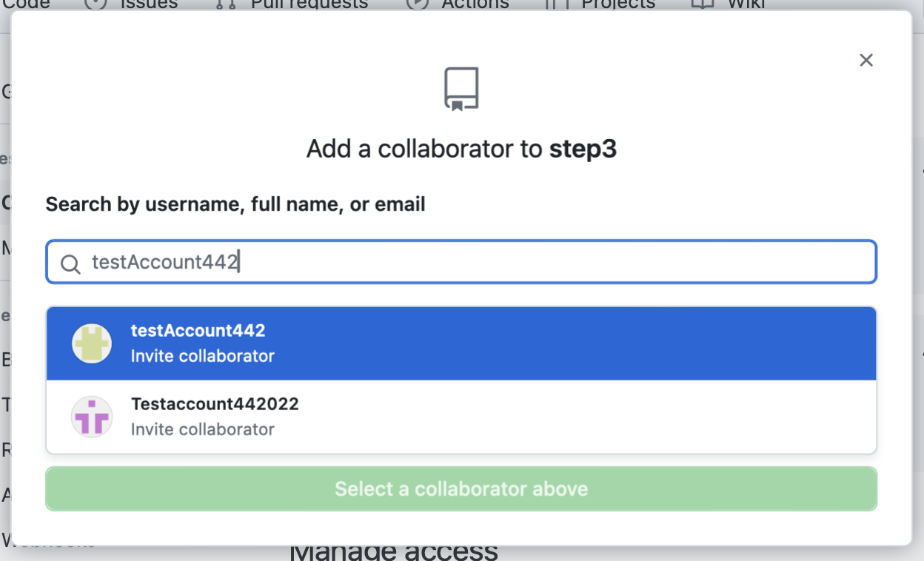Click the Actions play icon in the repo tabs
The width and height of the screenshot is (924, 561).
[x=418, y=4]
